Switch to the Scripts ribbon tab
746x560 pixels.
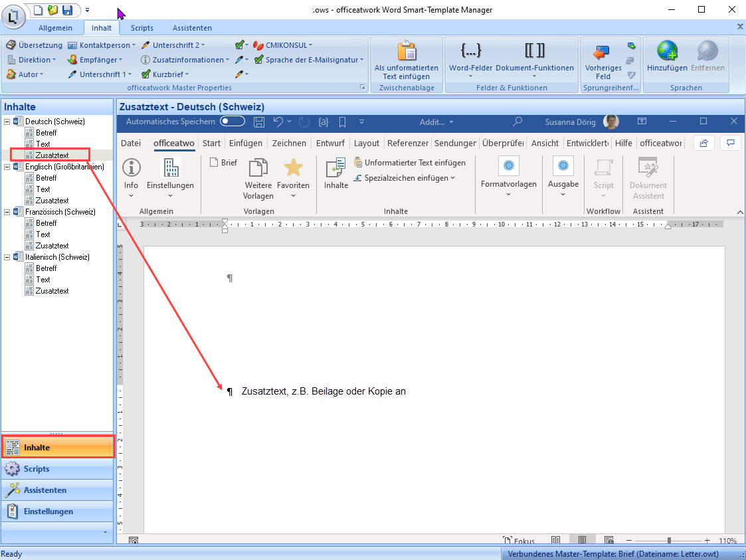click(141, 28)
